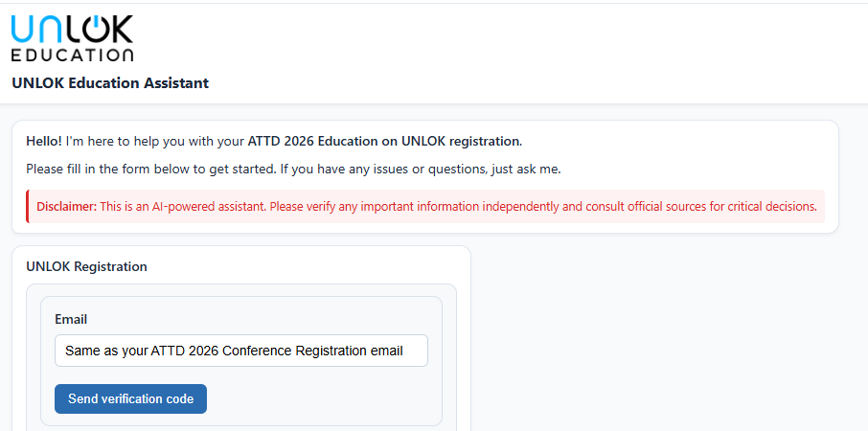Click the bold Disclaimer: label
Viewport: 868px width, 431px height.
[x=67, y=206]
